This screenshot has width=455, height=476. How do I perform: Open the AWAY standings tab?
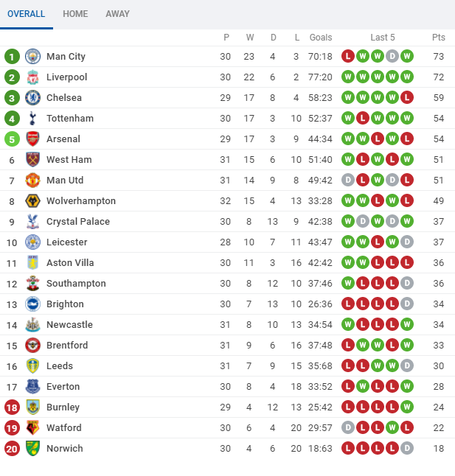(117, 14)
